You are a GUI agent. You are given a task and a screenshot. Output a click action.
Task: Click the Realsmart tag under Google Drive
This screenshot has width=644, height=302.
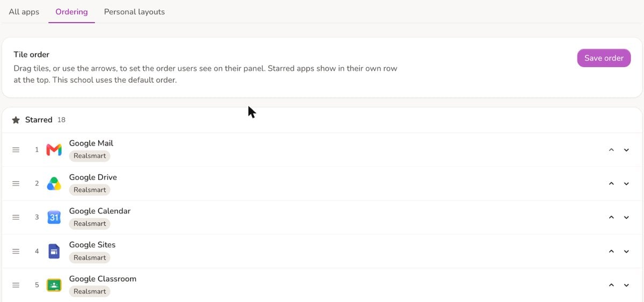90,190
